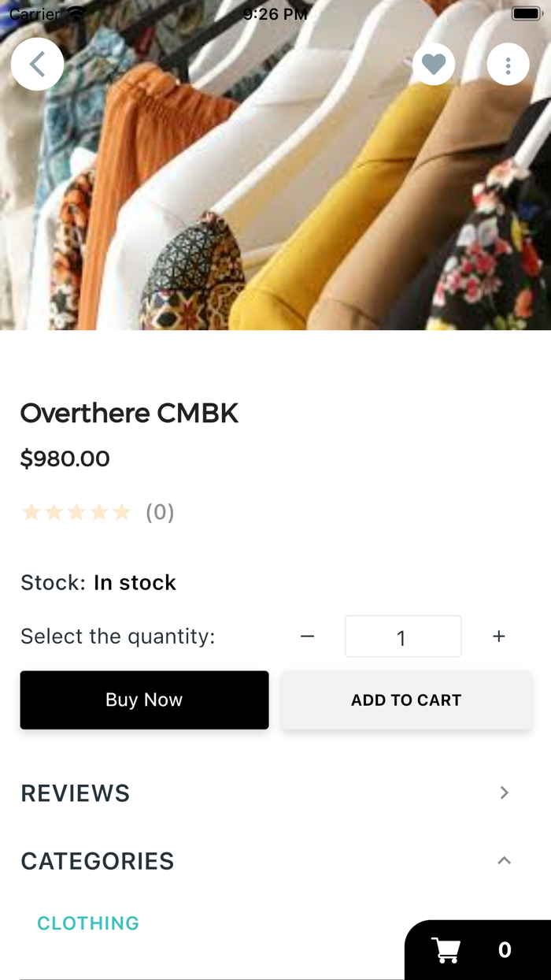
Task: Go back using the arrow button
Action: (37, 64)
